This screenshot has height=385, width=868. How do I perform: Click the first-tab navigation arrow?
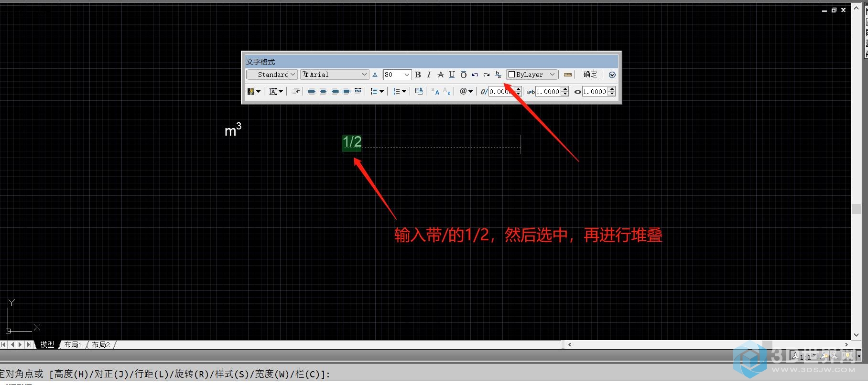4,344
